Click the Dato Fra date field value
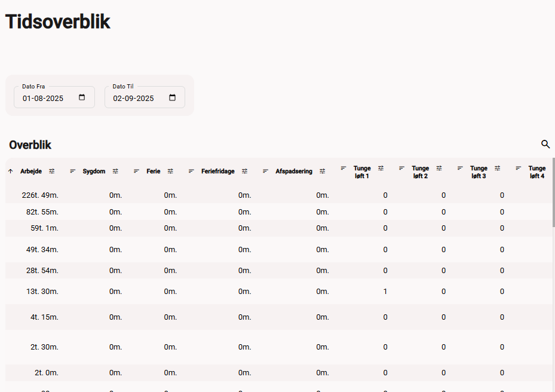 43,98
